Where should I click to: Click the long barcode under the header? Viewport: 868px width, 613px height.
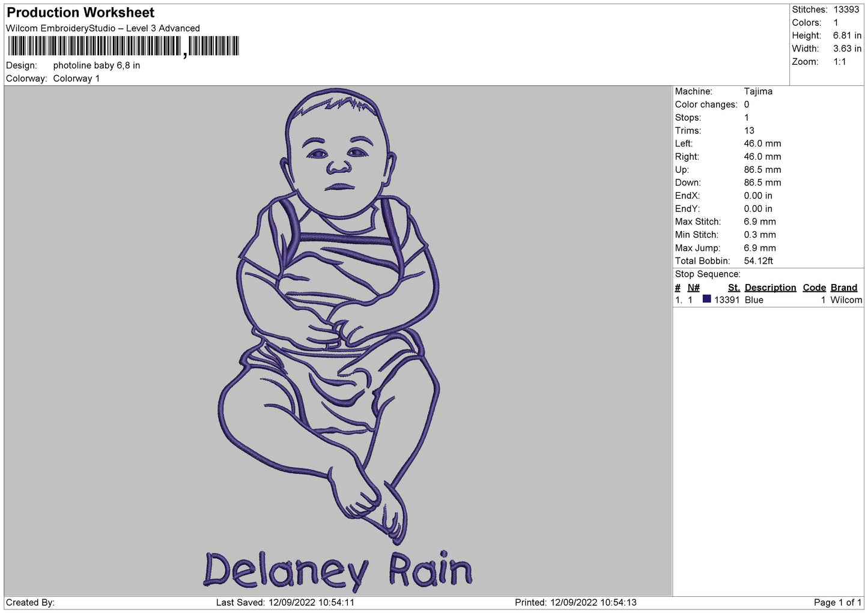coord(94,46)
